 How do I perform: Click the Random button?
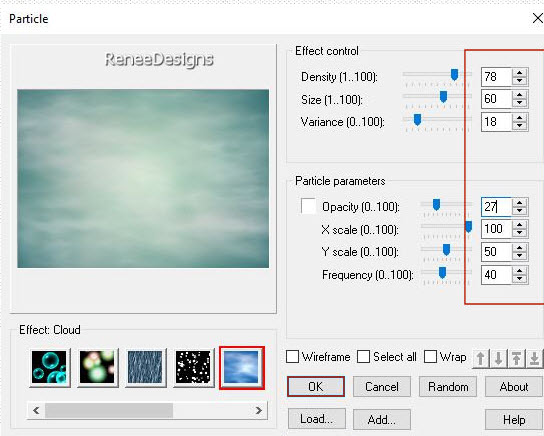click(448, 386)
